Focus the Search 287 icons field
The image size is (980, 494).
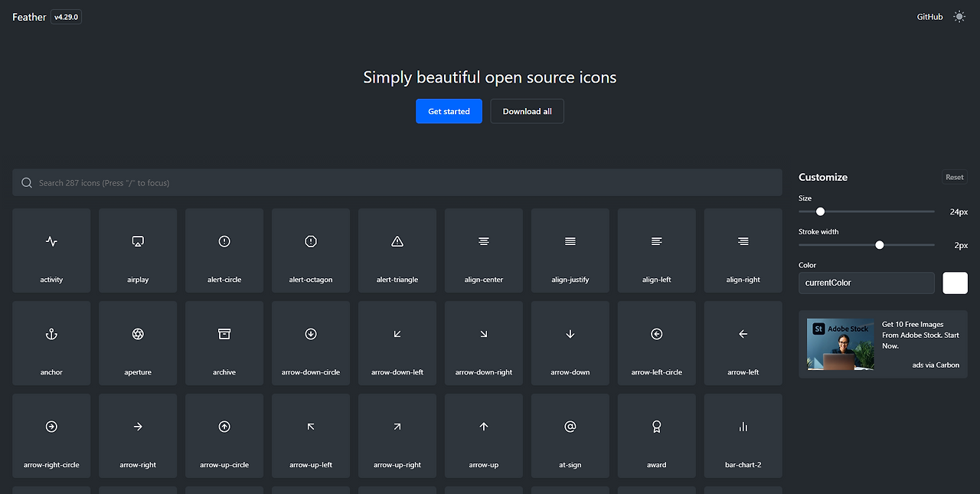click(x=397, y=182)
